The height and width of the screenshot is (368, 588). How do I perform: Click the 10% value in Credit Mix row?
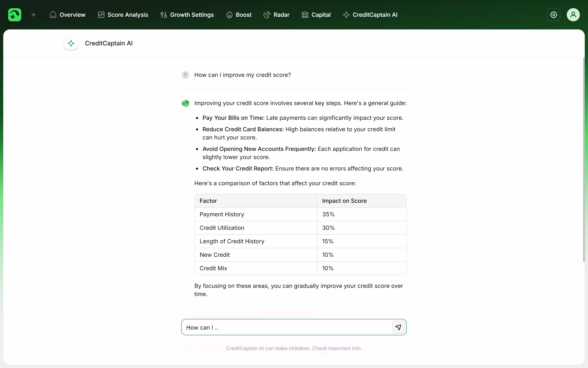[327, 268]
